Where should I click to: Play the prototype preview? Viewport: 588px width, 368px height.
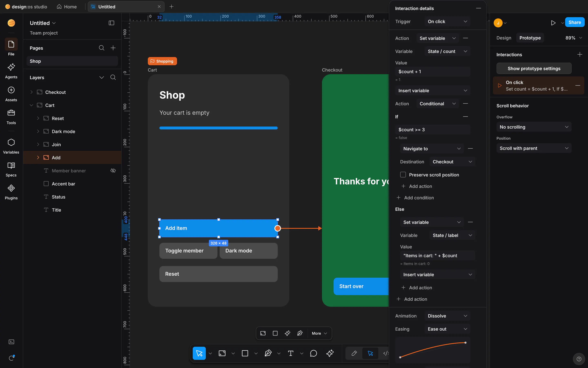coord(553,23)
